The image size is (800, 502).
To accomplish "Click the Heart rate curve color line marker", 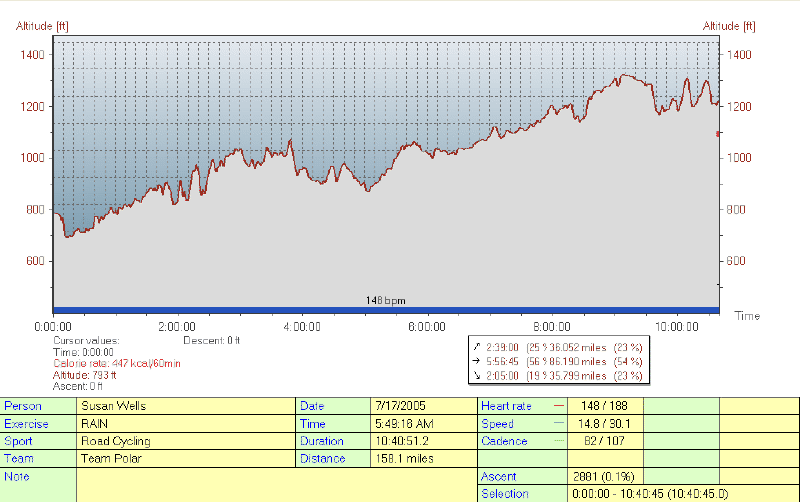I will click(557, 405).
